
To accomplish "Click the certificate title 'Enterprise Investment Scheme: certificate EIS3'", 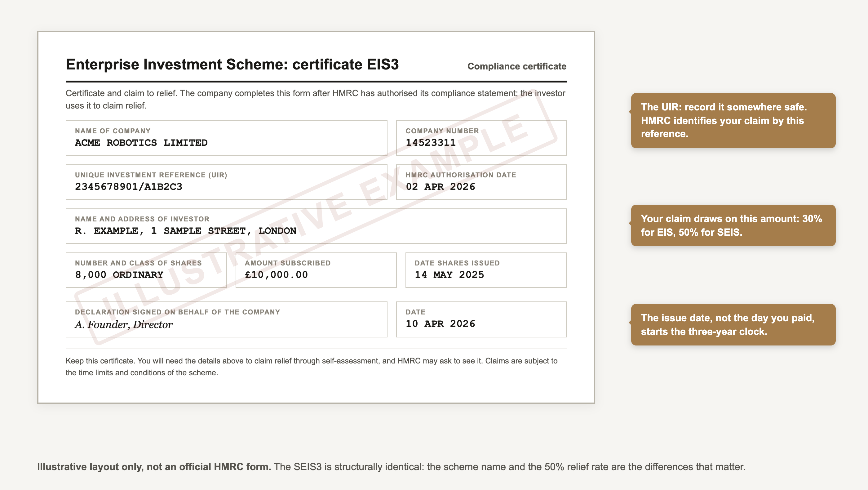I will [x=232, y=65].
